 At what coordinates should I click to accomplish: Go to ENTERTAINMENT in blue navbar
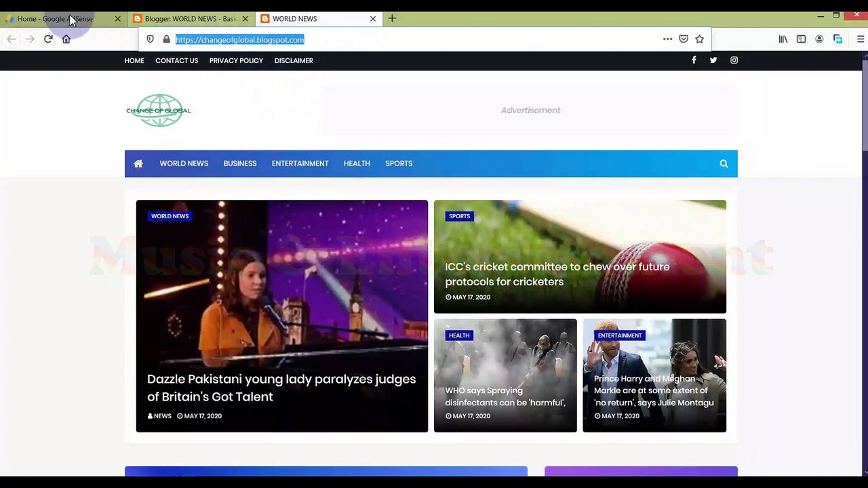click(x=300, y=163)
